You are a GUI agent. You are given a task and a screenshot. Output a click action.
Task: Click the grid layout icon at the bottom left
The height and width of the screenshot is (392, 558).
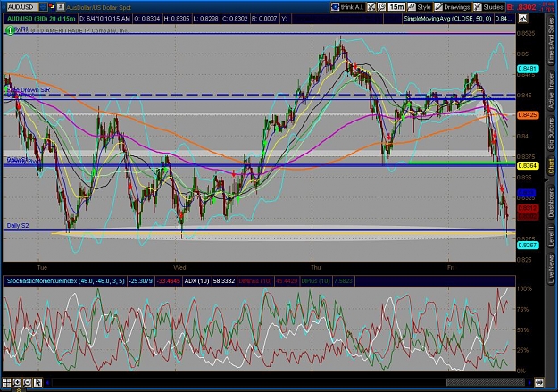coord(6,382)
